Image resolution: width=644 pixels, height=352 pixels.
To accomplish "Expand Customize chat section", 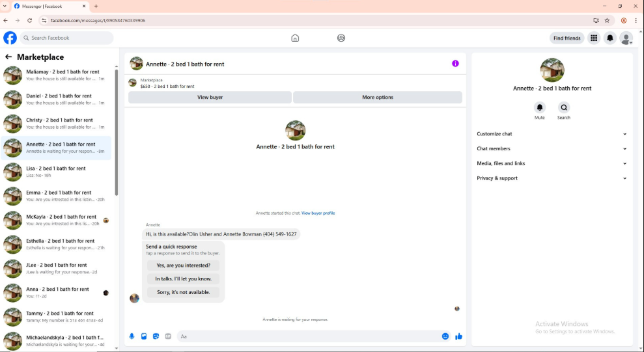I will pyautogui.click(x=552, y=134).
